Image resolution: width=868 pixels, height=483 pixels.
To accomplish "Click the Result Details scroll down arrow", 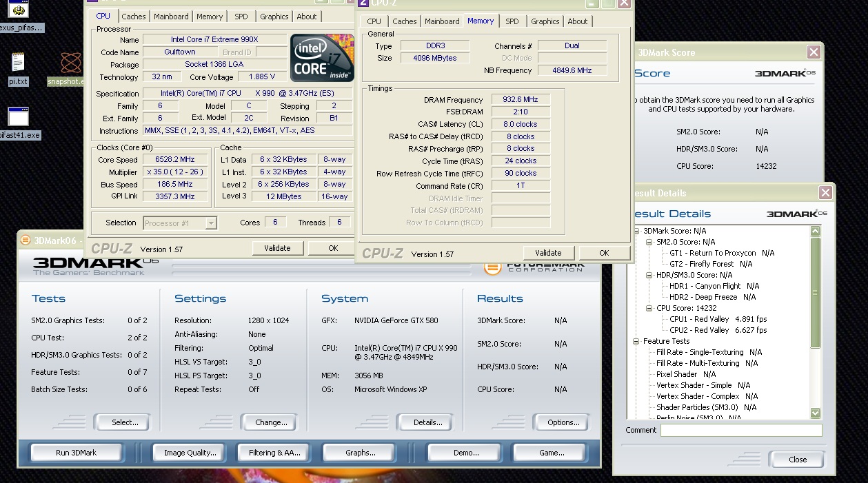I will [x=816, y=413].
